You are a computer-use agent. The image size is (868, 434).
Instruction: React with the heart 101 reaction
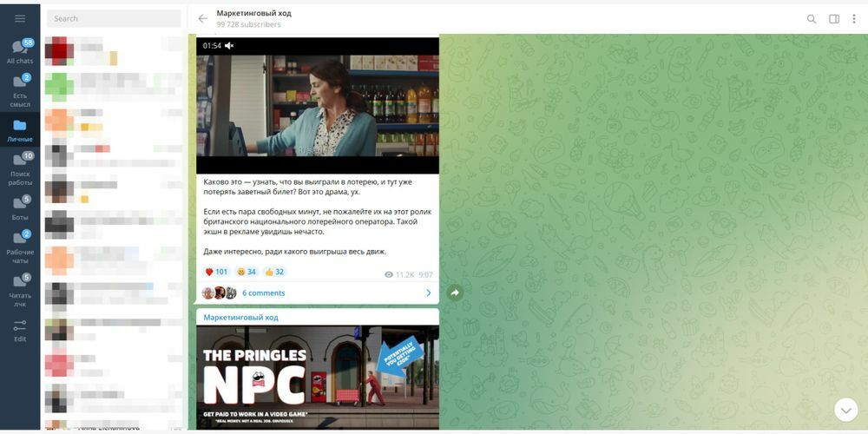tap(216, 272)
